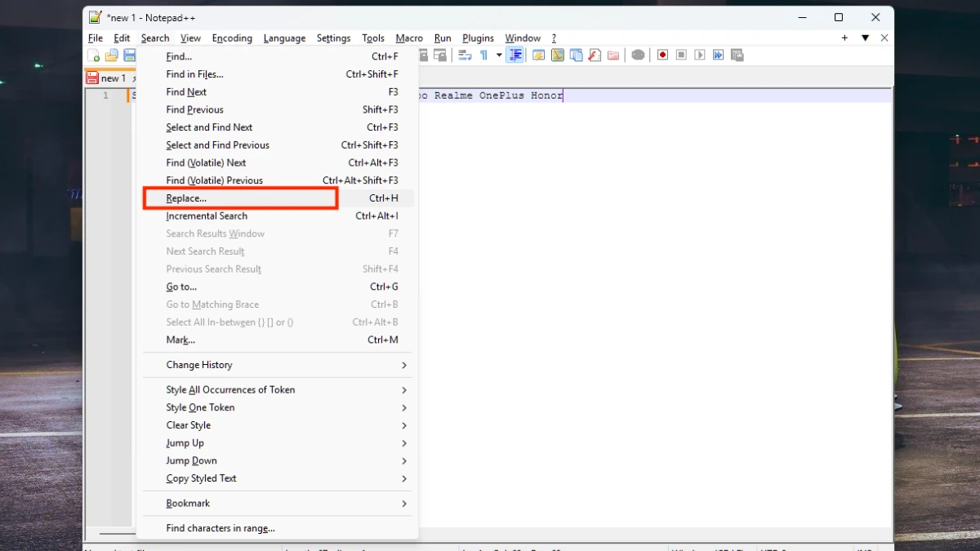Expand the Copy Styled Text submenu
Screen dimensions: 980x551
click(278, 478)
